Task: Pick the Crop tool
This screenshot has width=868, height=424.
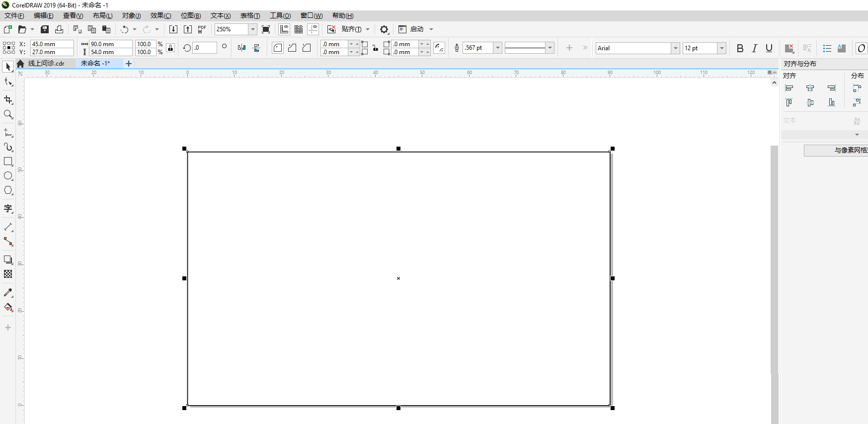Action: 8,100
